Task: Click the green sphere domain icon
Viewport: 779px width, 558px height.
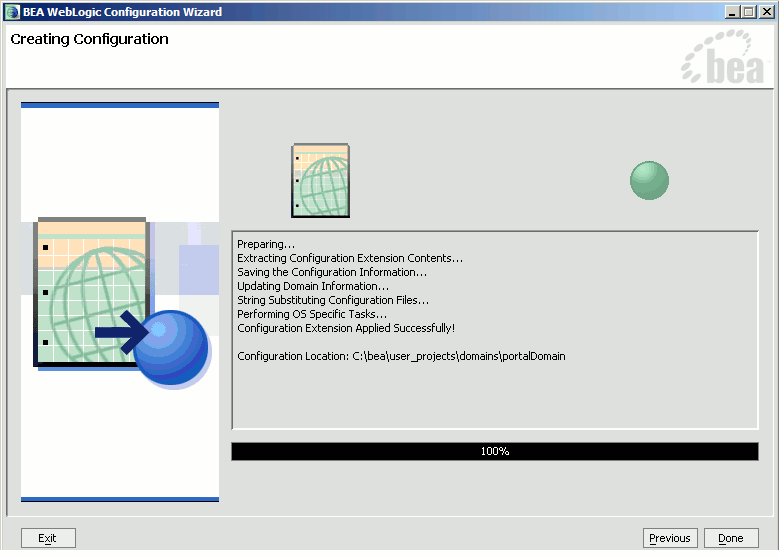Action: [x=649, y=180]
